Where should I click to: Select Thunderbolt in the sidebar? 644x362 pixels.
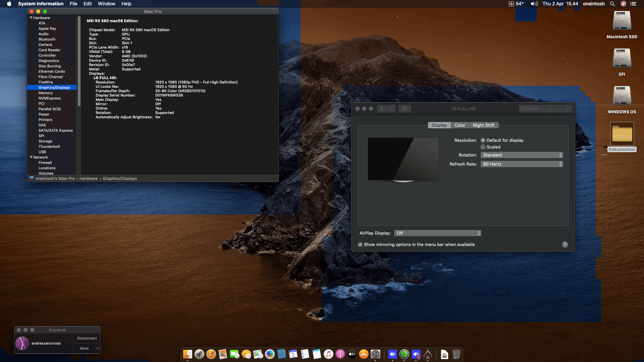coord(49,146)
